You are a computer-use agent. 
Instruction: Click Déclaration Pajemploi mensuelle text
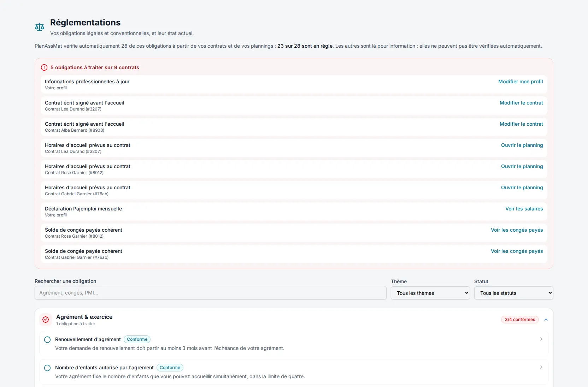tap(83, 209)
